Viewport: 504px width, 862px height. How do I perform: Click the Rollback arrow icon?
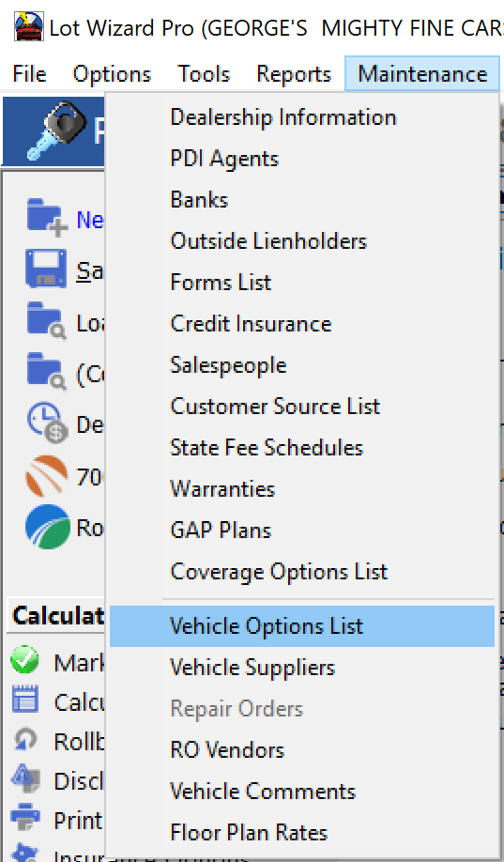point(24,741)
